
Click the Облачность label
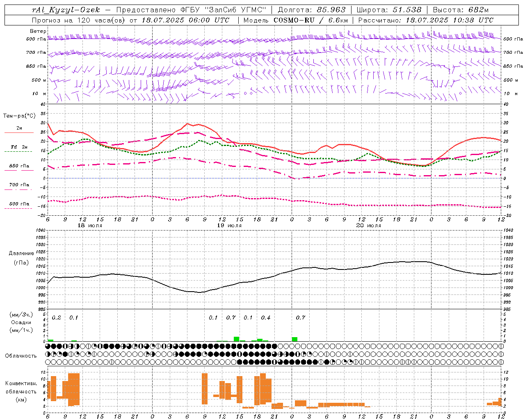(x=21, y=356)
